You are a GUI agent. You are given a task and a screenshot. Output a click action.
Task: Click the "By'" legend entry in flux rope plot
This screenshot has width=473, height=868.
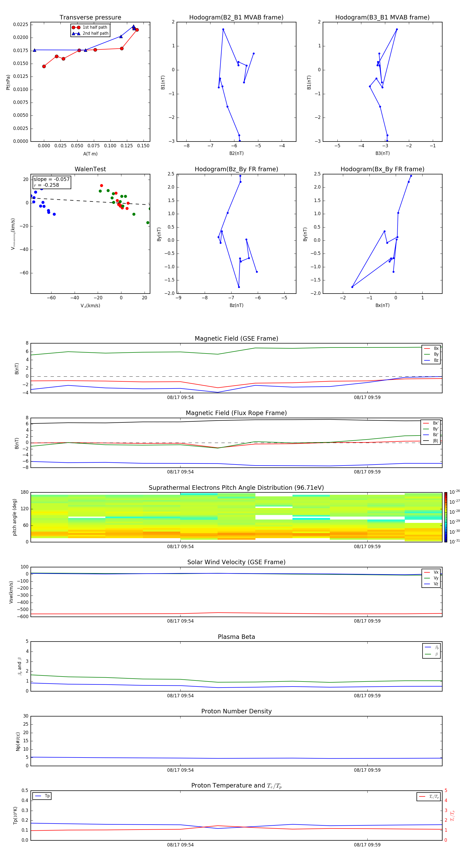[x=431, y=429]
